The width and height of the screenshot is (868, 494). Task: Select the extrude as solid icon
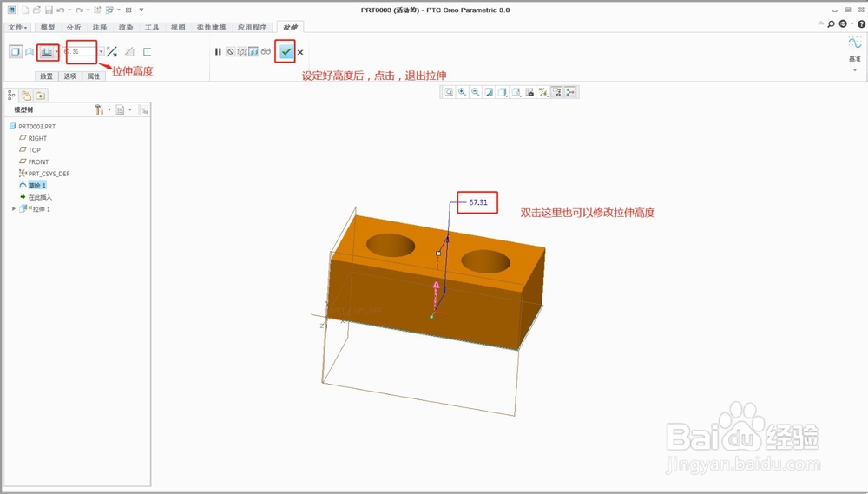click(16, 51)
